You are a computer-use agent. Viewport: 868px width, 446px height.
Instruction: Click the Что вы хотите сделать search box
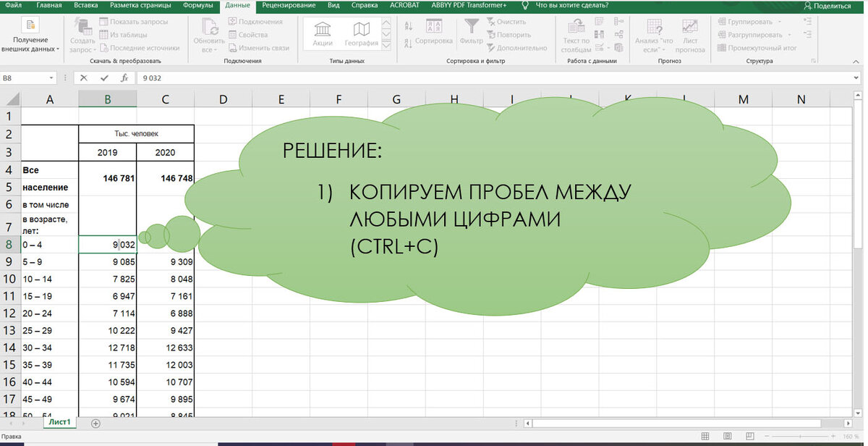pos(572,5)
